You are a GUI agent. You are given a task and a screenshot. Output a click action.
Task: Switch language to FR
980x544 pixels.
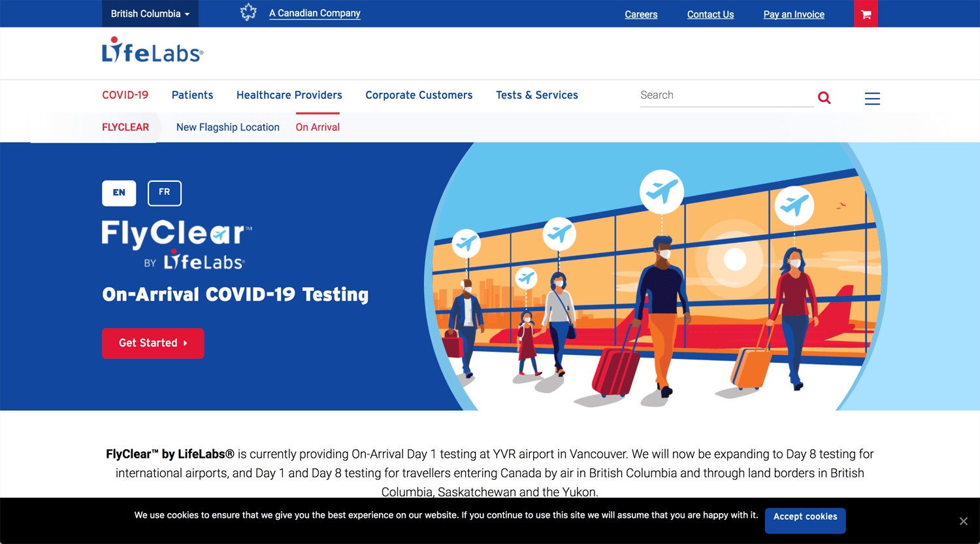tap(165, 193)
